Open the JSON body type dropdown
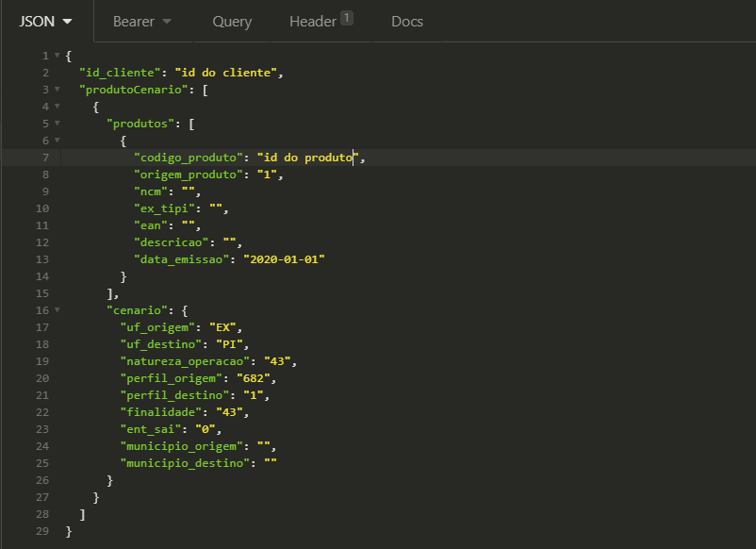Screen dimensions: 756x549 46,22
